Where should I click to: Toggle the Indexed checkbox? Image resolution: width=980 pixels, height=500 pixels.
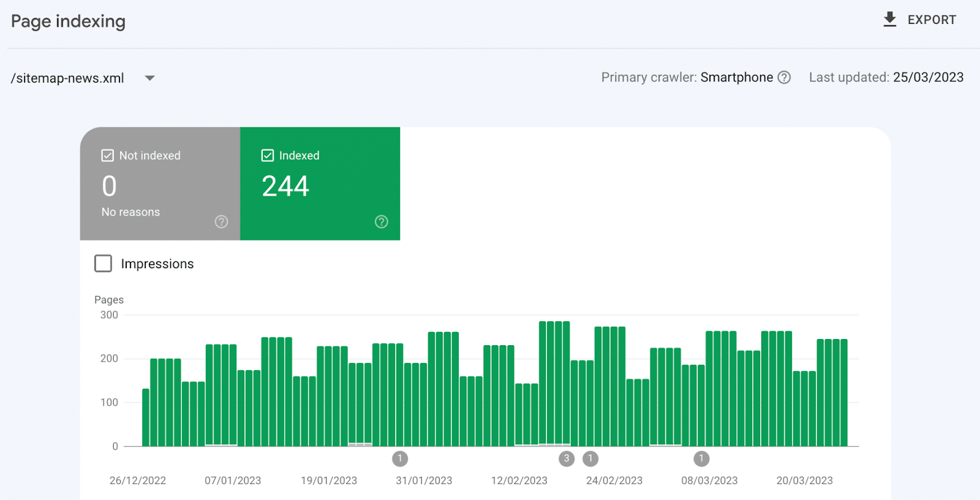pyautogui.click(x=268, y=155)
